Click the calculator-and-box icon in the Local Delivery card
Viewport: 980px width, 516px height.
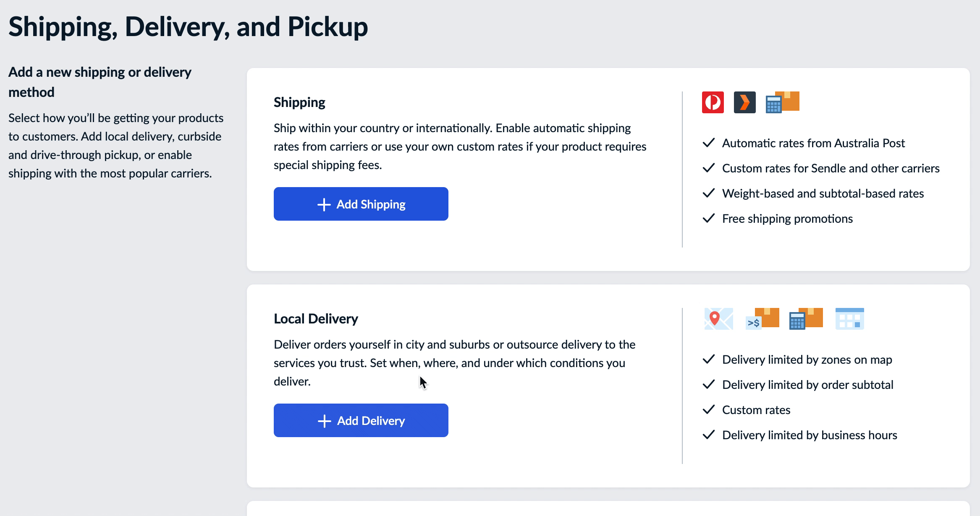coord(806,319)
